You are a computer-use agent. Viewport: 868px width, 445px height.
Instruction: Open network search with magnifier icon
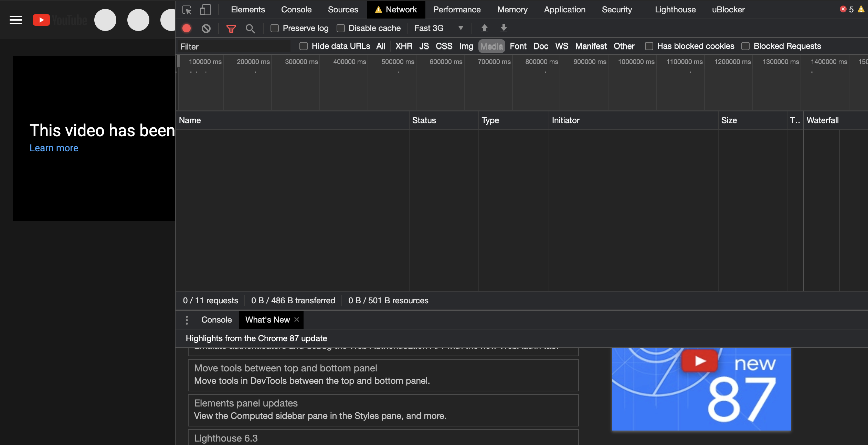coord(250,29)
